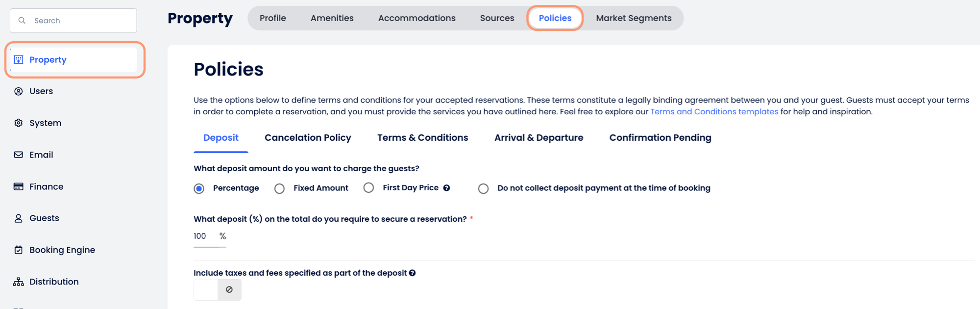Click the Email envelope icon
This screenshot has width=980, height=309.
[19, 155]
